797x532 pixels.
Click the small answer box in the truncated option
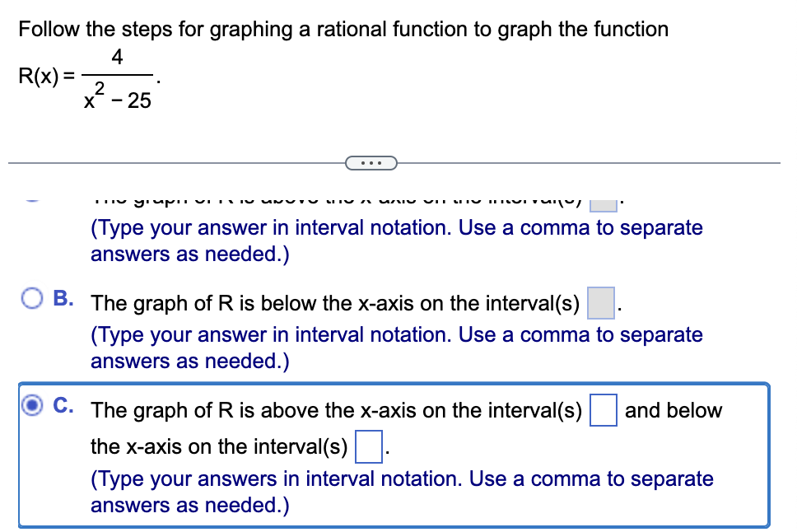[x=603, y=203]
